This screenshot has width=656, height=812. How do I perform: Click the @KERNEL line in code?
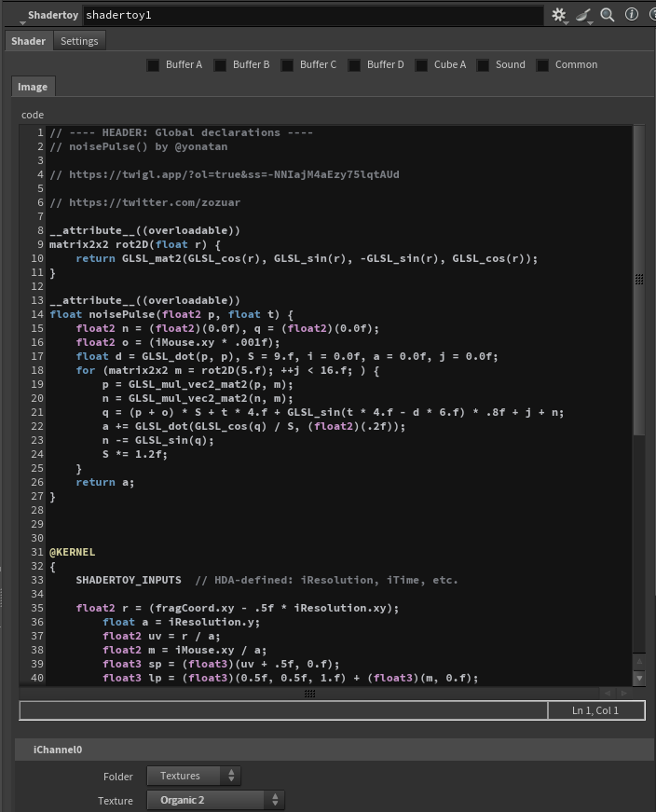pos(72,552)
